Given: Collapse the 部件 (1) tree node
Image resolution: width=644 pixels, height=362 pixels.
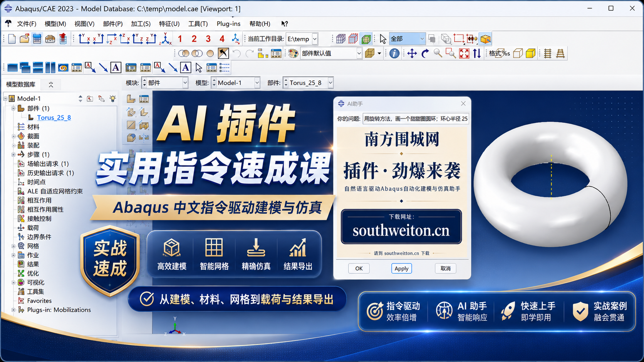Looking at the screenshot, I should (13, 108).
